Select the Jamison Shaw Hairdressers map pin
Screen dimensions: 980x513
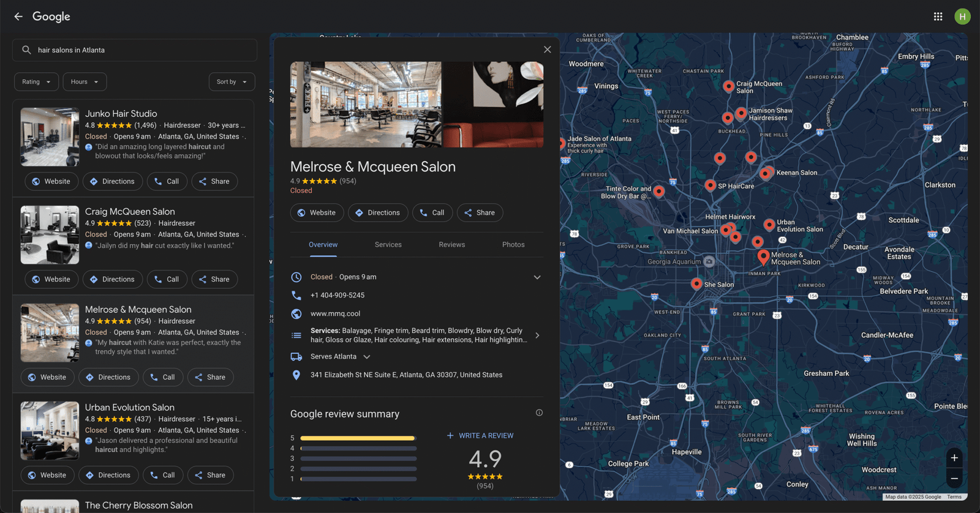(x=741, y=113)
